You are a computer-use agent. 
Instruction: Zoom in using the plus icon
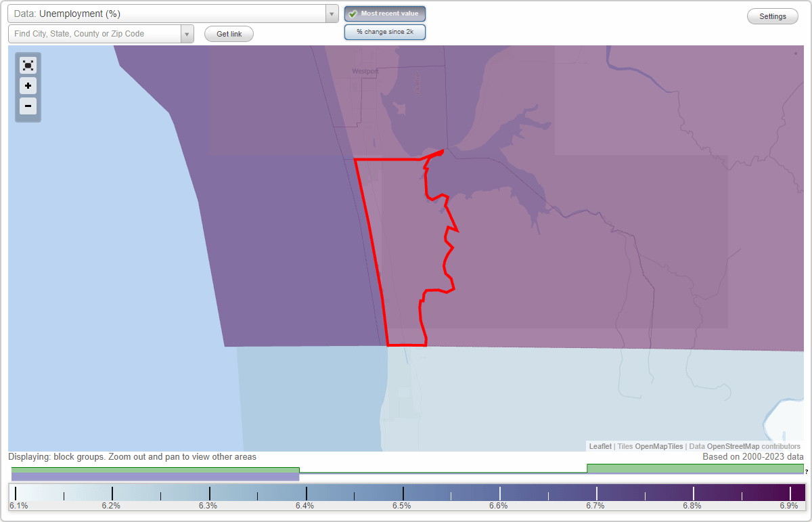(x=28, y=86)
